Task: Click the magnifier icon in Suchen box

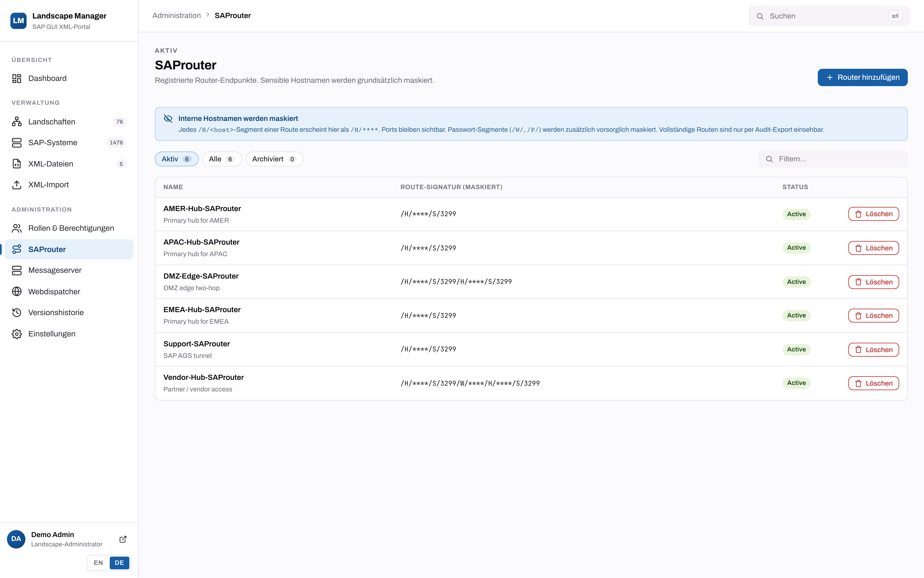Action: pos(760,16)
